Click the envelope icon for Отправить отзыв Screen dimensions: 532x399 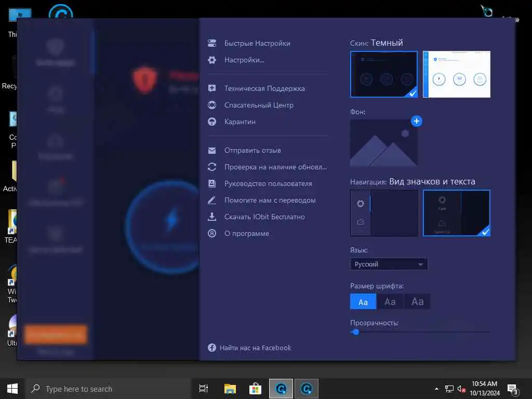[x=212, y=150]
